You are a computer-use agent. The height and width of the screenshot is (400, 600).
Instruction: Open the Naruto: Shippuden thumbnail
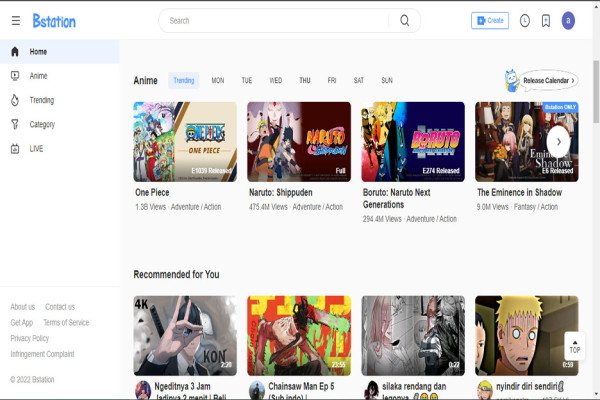tap(299, 142)
